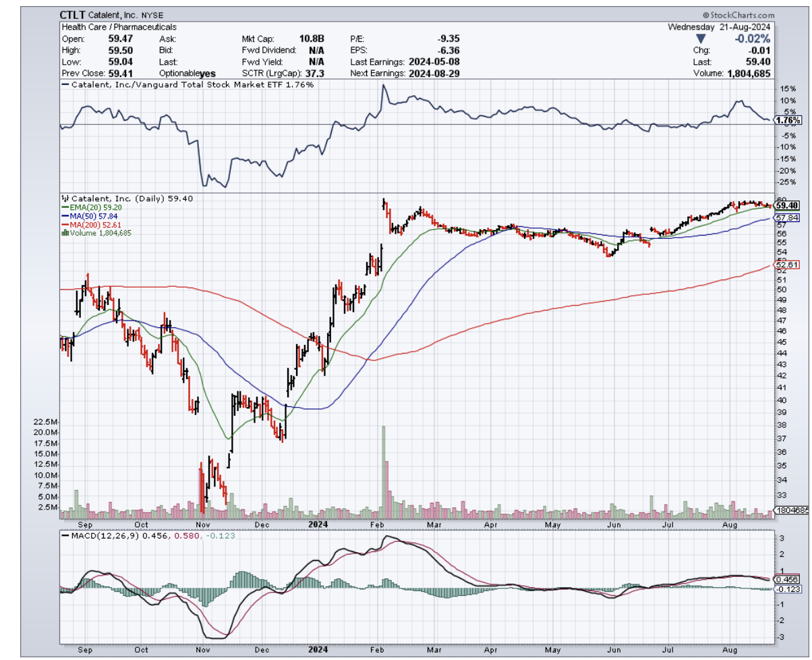Click the red 52.61 MA(200) axis tag
812x660 pixels.
point(787,265)
